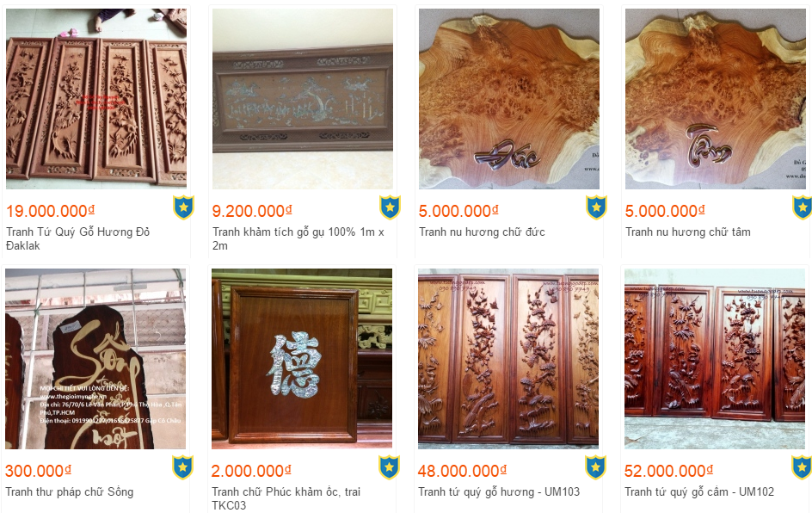Image resolution: width=812 pixels, height=519 pixels.
Task: Open Tranh thư pháp chữ Sống title
Action: click(x=70, y=492)
